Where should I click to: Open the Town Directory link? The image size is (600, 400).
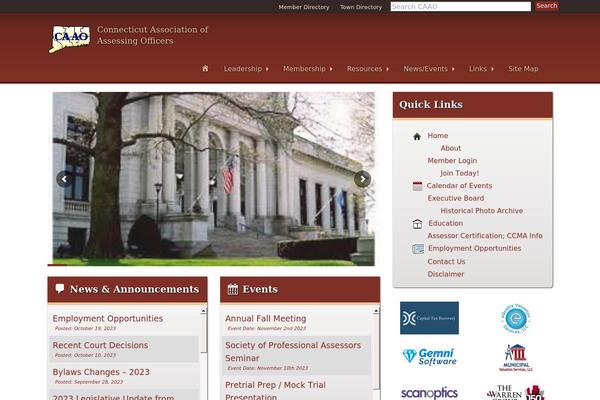click(361, 7)
